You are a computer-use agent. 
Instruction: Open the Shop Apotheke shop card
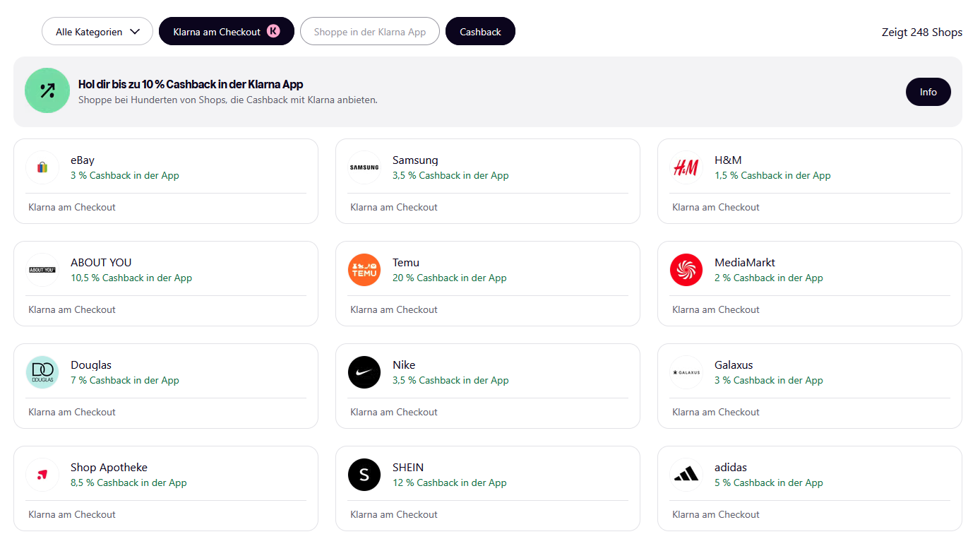point(166,488)
